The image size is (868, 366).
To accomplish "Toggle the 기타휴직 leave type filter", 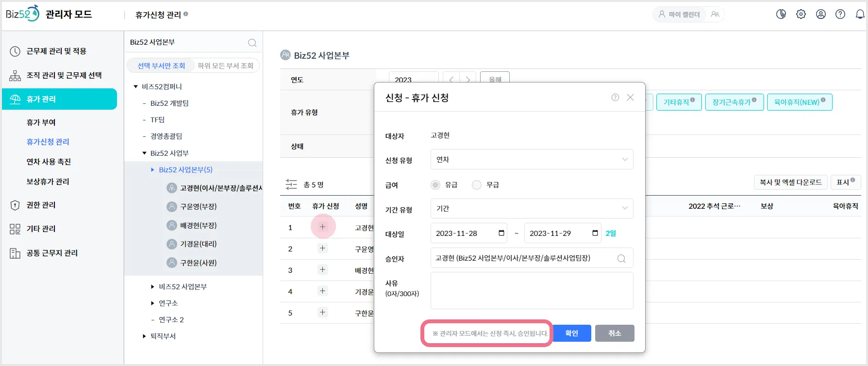I will point(679,102).
